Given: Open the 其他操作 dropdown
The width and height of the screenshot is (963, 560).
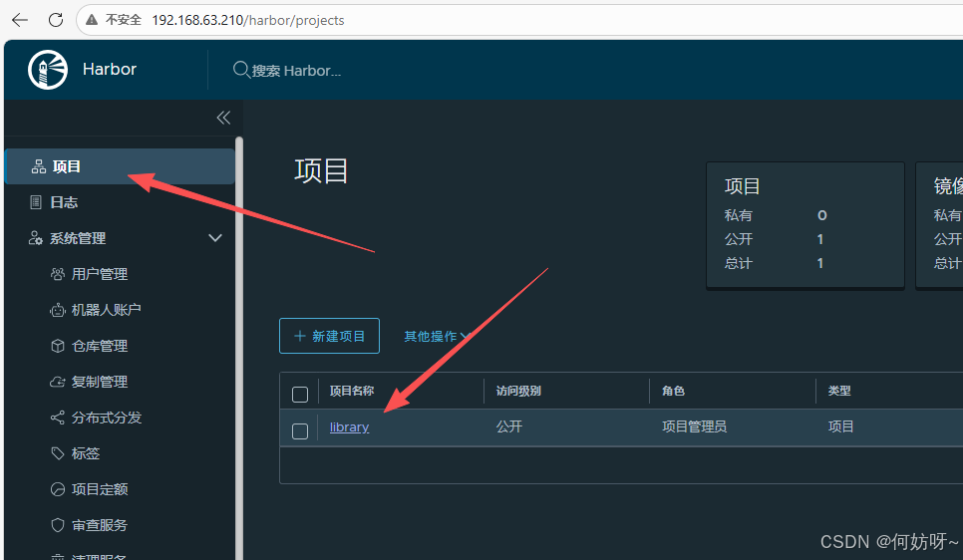Looking at the screenshot, I should [437, 336].
